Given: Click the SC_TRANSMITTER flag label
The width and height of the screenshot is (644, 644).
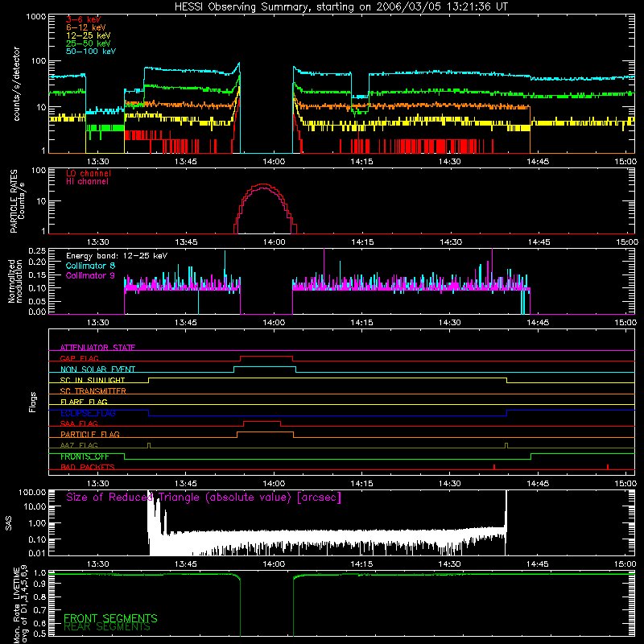Looking at the screenshot, I should pos(93,391).
